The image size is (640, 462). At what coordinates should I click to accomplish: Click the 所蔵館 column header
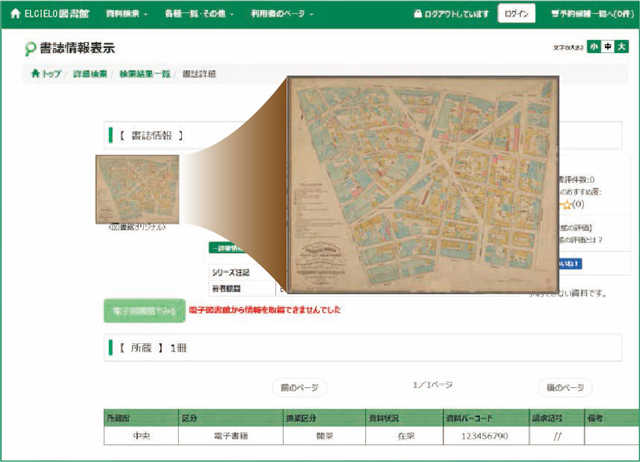141,418
